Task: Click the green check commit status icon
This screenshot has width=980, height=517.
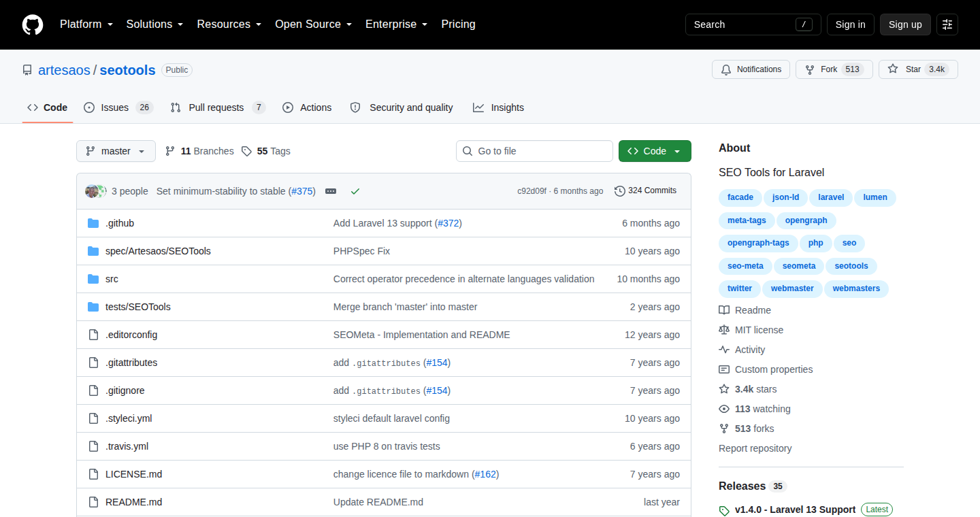Action: coord(355,191)
